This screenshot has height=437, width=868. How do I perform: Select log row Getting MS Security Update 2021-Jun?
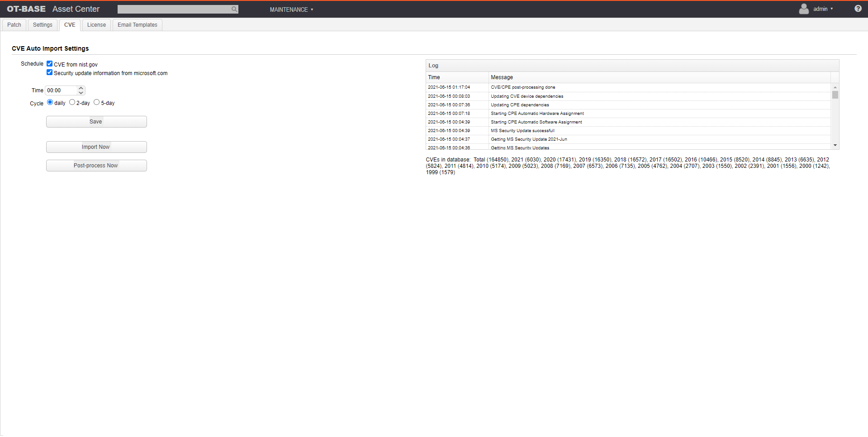coord(628,139)
